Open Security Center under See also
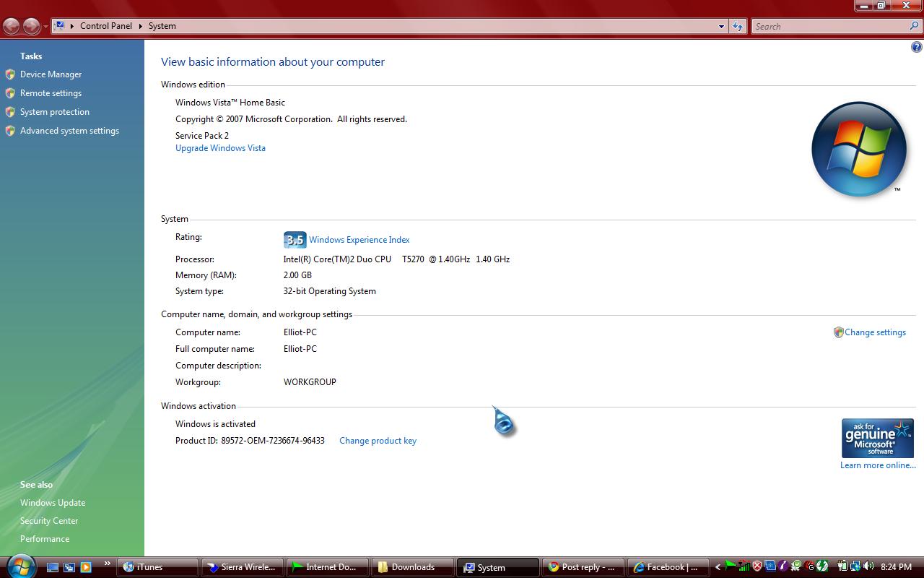The height and width of the screenshot is (578, 924). [49, 521]
